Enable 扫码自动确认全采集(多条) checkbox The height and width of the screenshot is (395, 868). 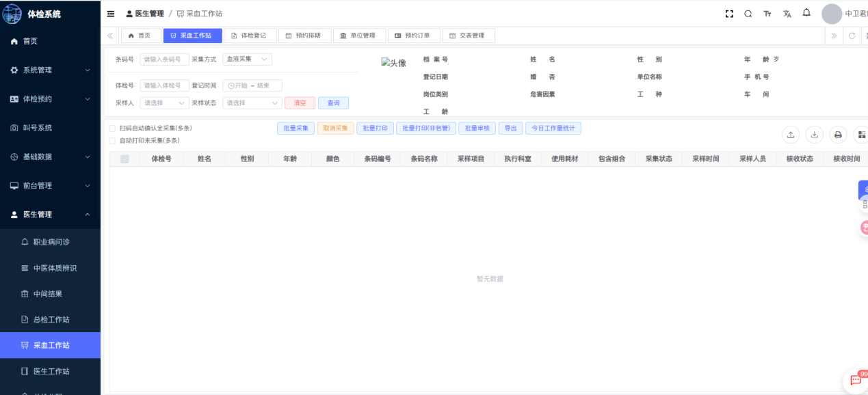[x=113, y=128]
